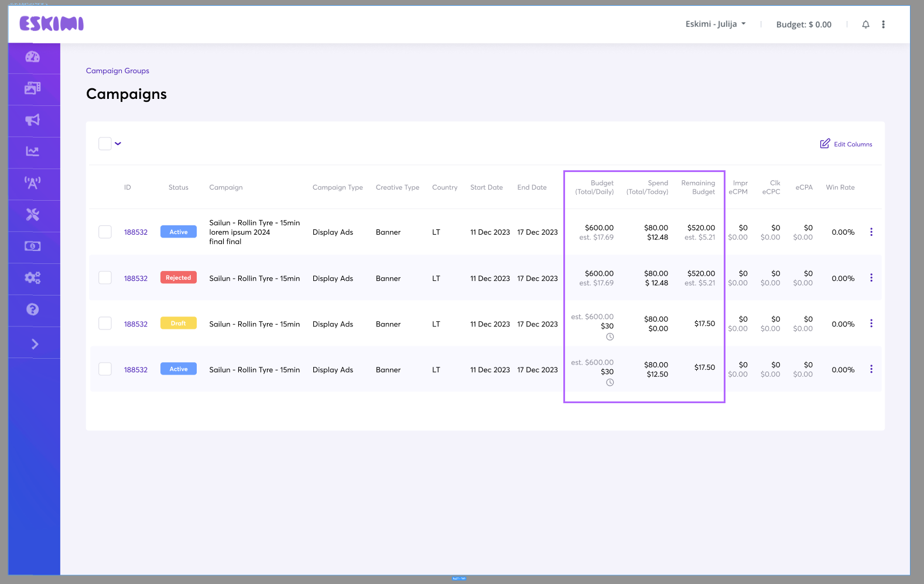924x584 pixels.
Task: Sort by End Date column header
Action: click(532, 187)
